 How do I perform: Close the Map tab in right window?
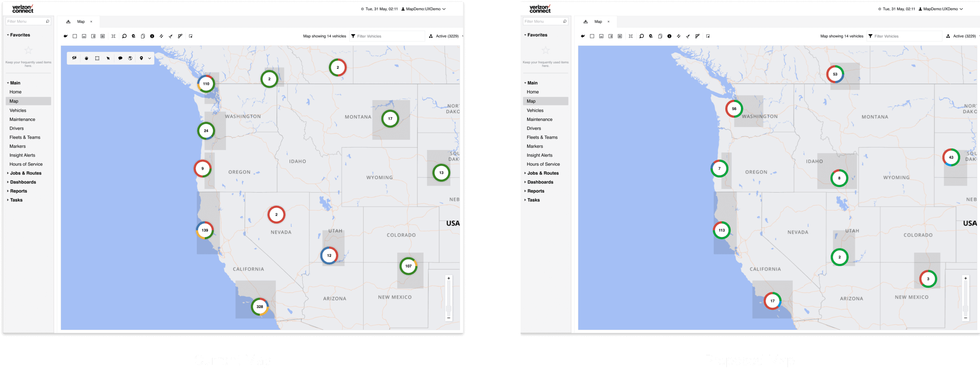coord(609,22)
